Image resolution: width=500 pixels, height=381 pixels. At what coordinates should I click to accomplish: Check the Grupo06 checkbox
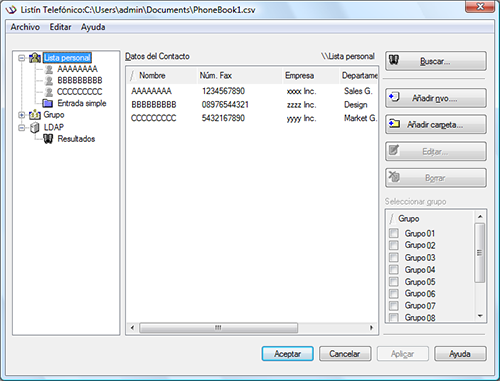point(394,294)
